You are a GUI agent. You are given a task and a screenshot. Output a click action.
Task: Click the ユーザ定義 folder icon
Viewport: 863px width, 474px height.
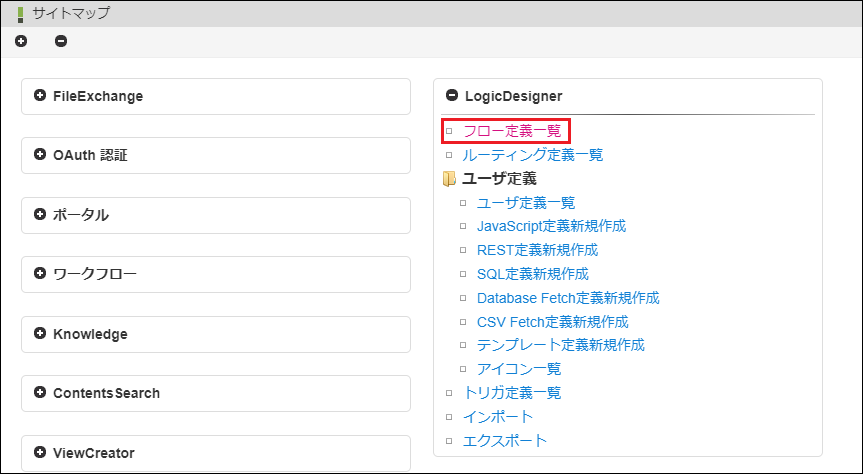450,179
